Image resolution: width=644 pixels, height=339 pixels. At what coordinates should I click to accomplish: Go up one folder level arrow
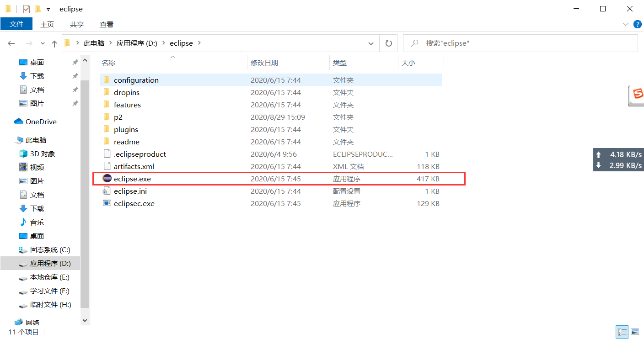(x=54, y=43)
